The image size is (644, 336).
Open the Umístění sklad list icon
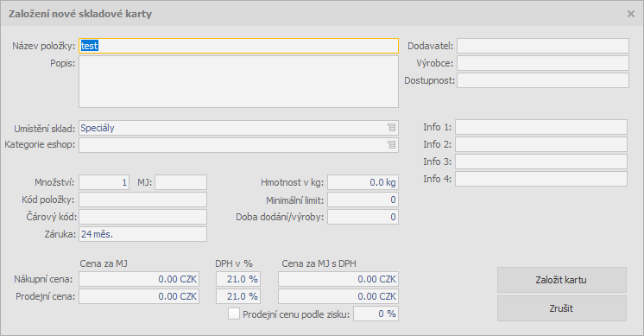pyautogui.click(x=391, y=128)
